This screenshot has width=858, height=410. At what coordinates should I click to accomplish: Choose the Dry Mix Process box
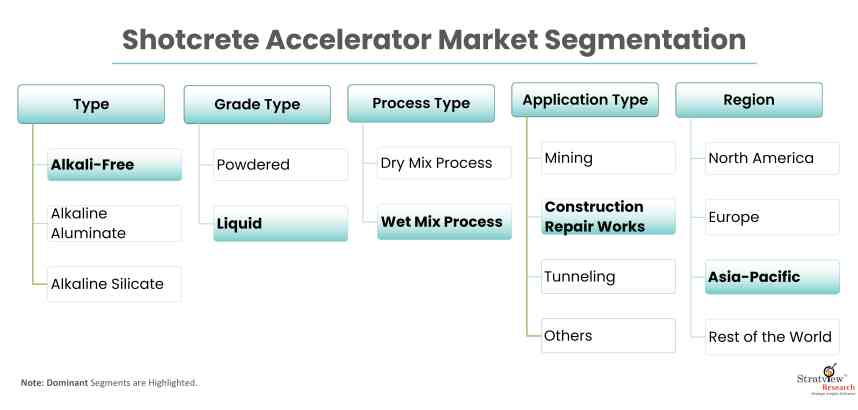(x=444, y=162)
